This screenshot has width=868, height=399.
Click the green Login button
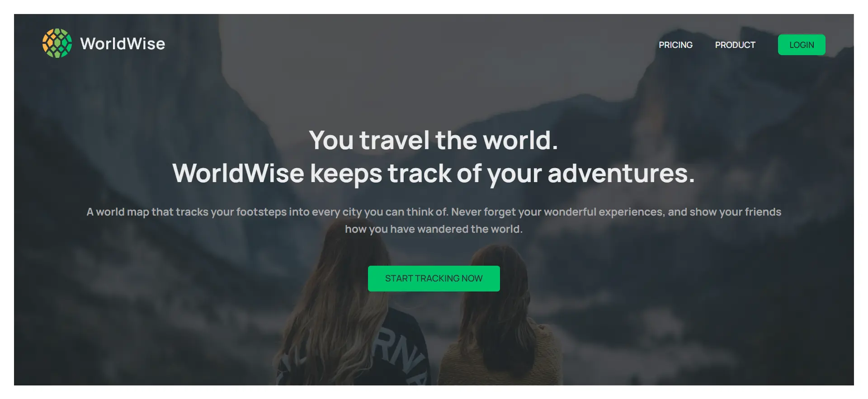(802, 45)
